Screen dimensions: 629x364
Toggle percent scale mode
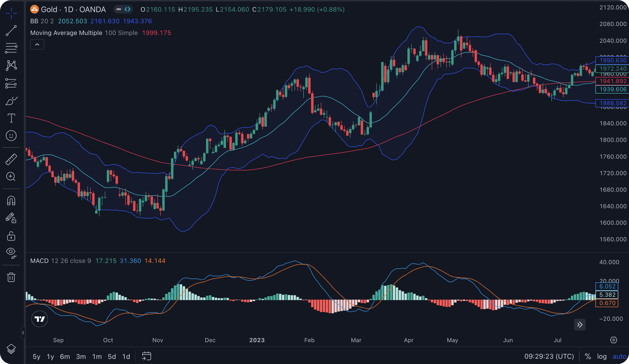pyautogui.click(x=588, y=356)
